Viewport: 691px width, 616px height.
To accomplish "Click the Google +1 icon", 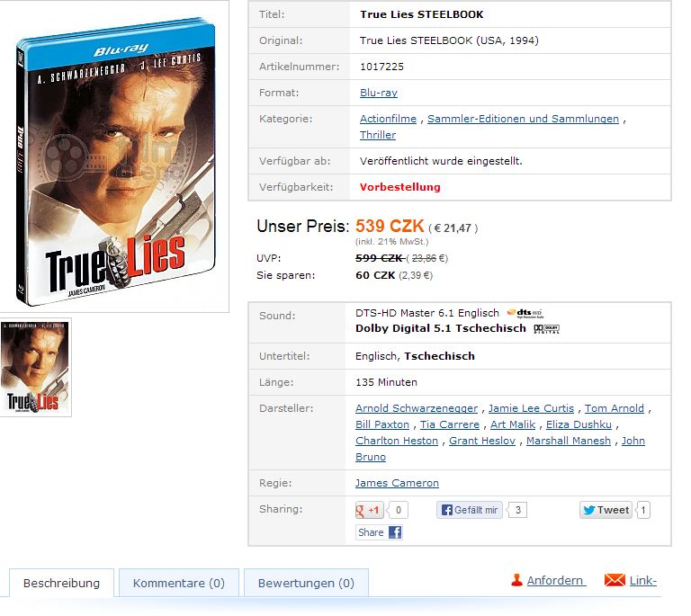I will click(x=369, y=510).
